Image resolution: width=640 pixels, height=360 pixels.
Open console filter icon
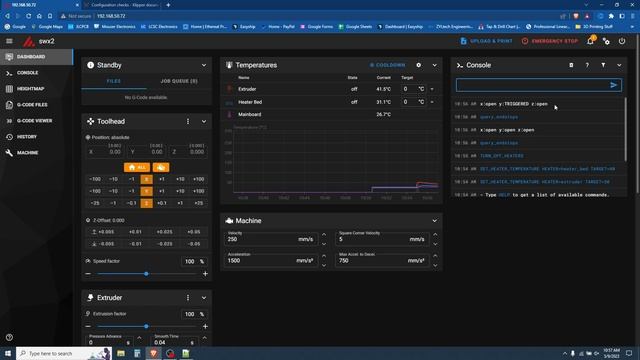point(603,65)
